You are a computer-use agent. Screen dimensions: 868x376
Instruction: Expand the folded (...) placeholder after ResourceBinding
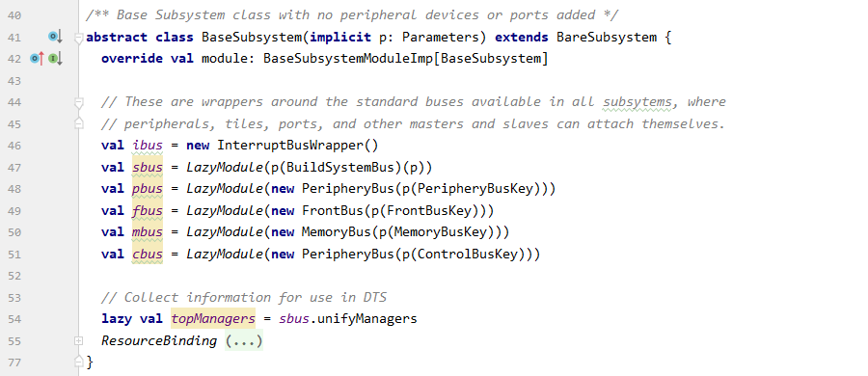click(244, 340)
